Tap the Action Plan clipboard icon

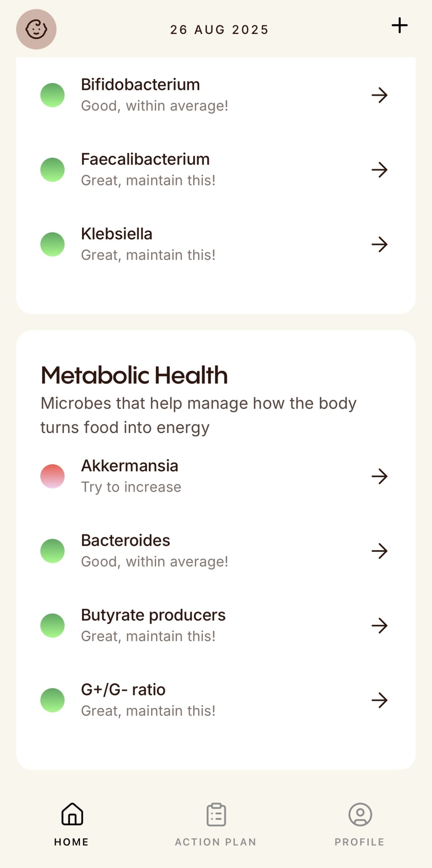(x=216, y=814)
